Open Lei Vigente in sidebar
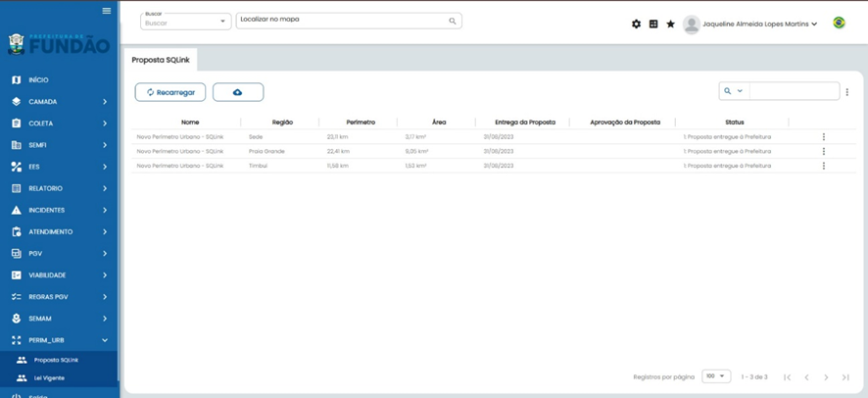 (x=49, y=377)
